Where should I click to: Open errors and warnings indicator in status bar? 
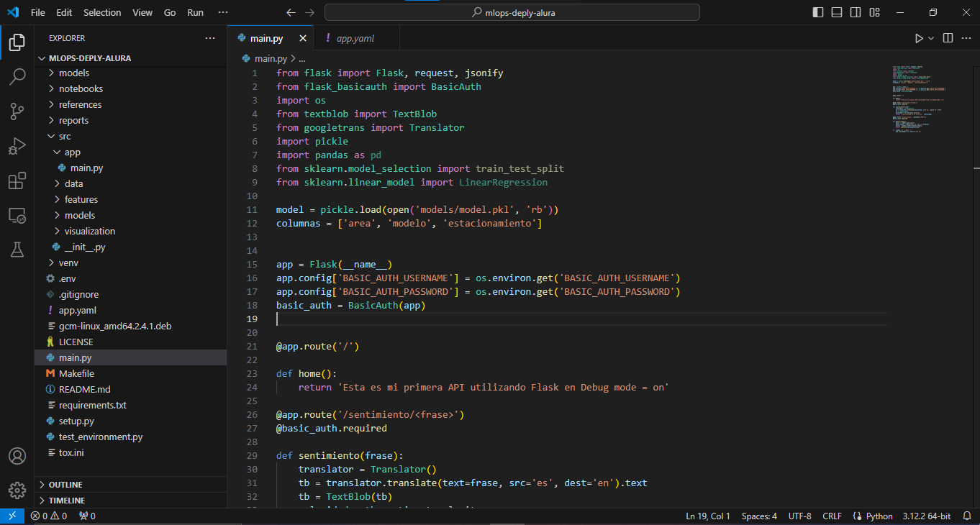point(49,516)
